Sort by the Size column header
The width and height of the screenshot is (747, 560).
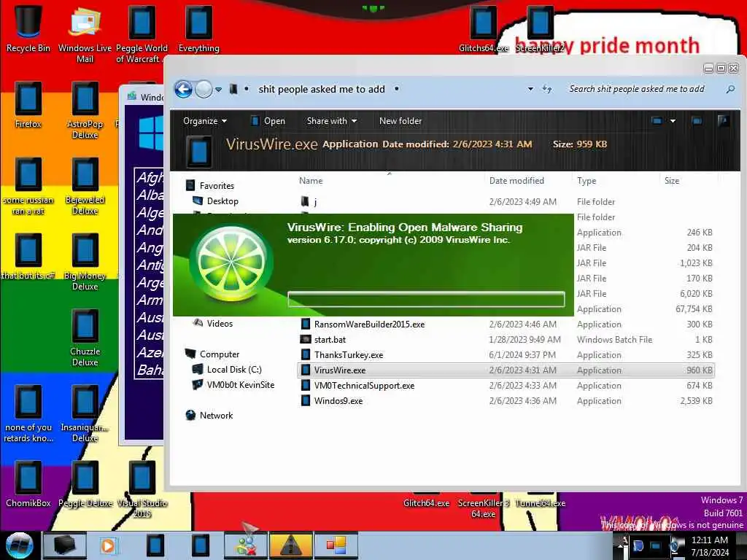[672, 181]
